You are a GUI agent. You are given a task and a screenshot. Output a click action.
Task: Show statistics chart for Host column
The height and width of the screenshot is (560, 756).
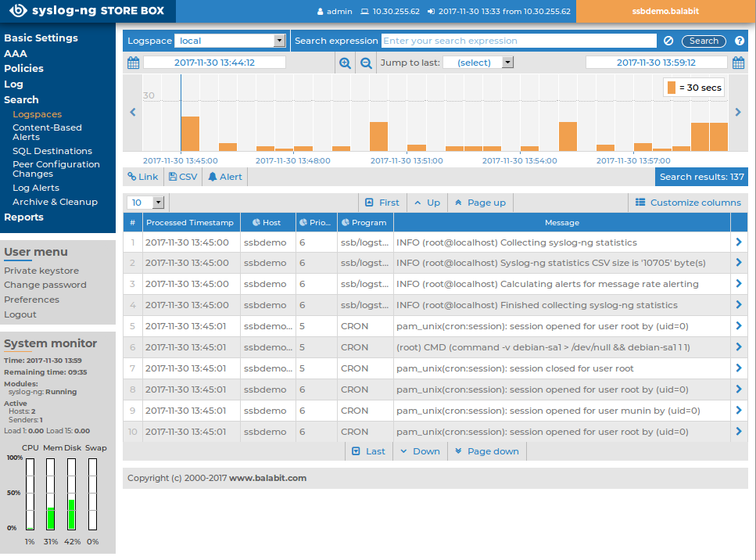[256, 222]
